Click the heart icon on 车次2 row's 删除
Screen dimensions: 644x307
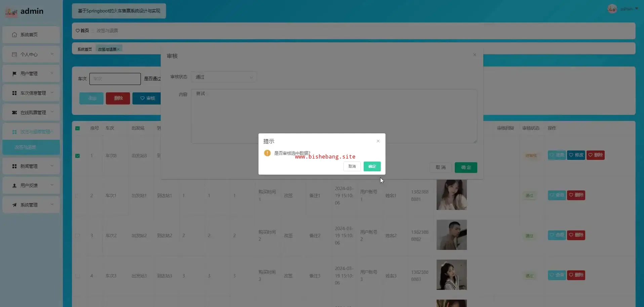click(571, 235)
